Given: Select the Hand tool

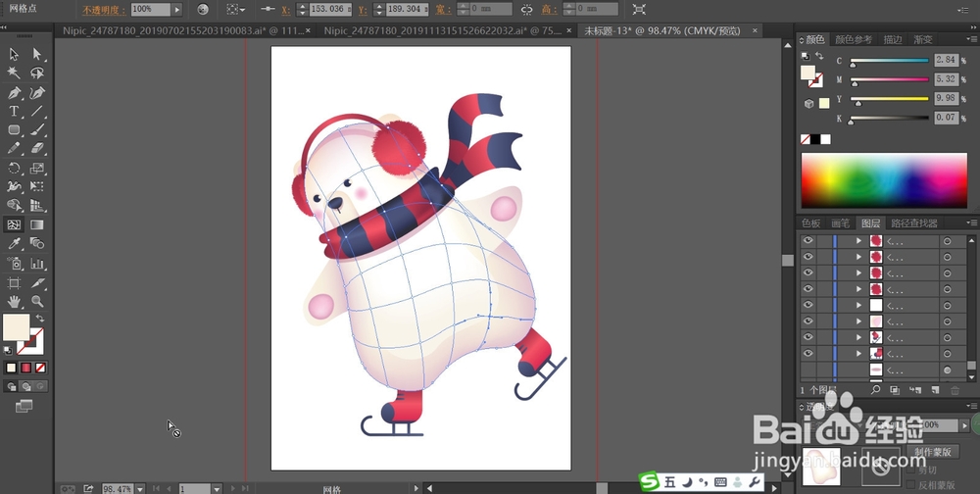Looking at the screenshot, I should tap(14, 302).
